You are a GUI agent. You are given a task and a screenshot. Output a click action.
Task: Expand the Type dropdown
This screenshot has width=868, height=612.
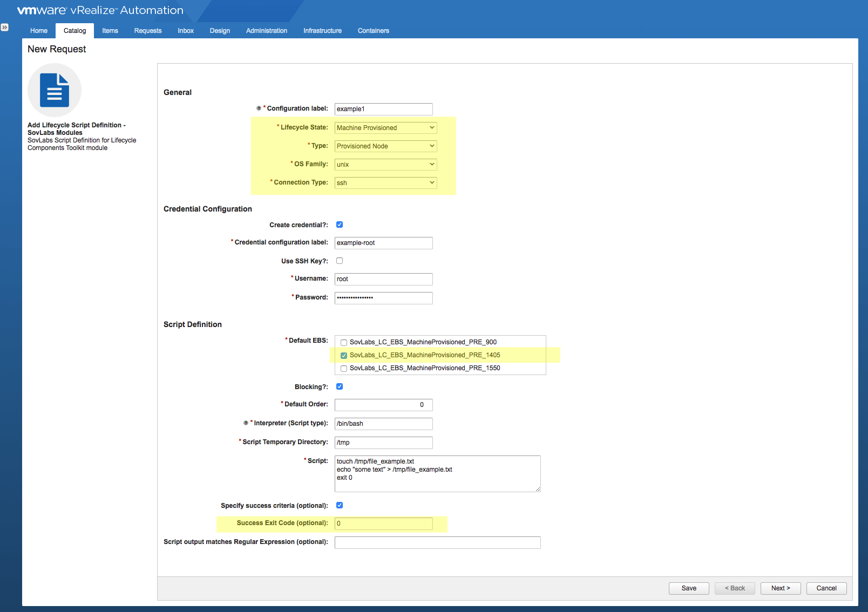point(385,146)
